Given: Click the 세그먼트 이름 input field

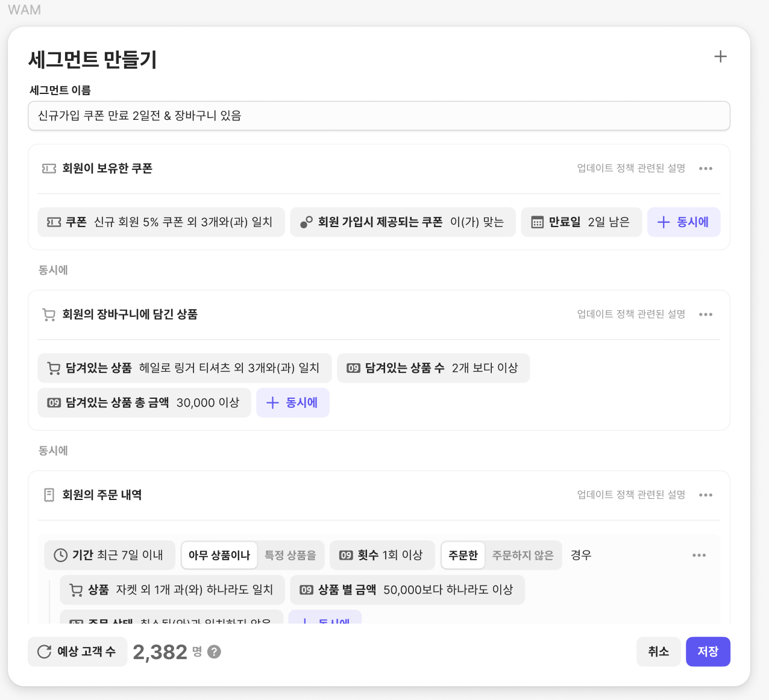Looking at the screenshot, I should click(x=378, y=116).
